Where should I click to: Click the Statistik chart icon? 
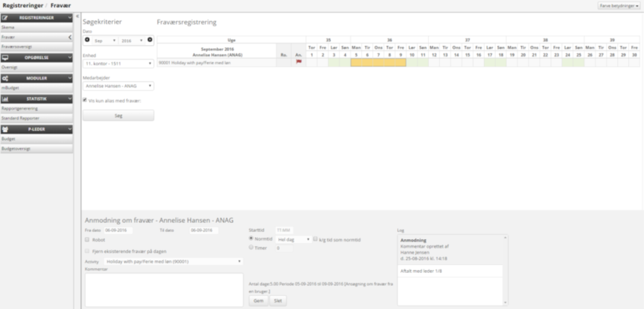pos(5,99)
